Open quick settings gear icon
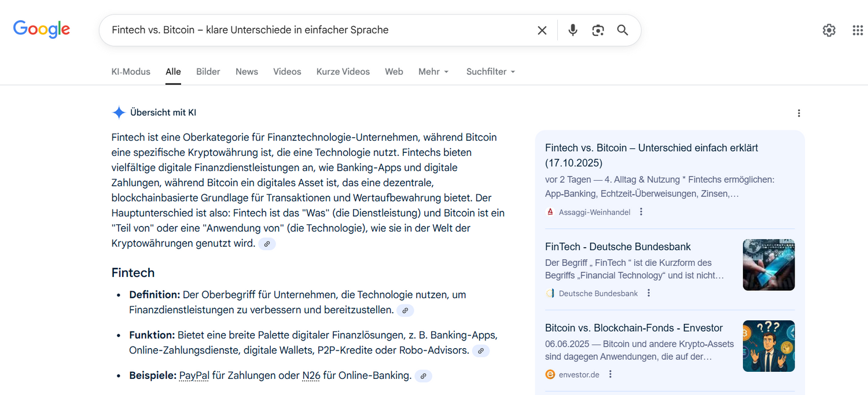 (829, 30)
